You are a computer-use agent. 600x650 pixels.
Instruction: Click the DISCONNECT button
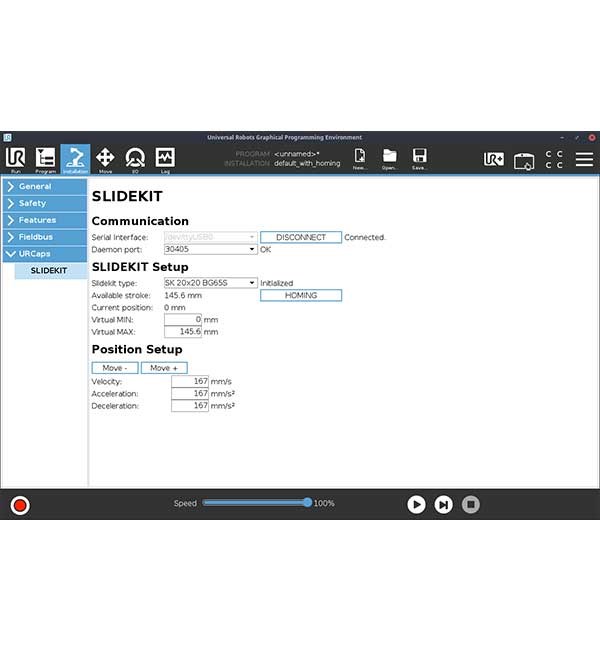tap(301, 237)
